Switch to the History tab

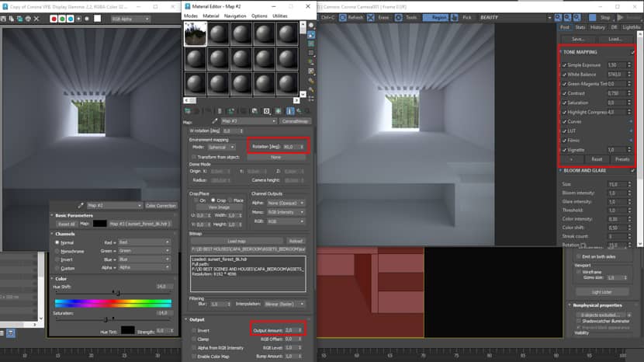pos(597,27)
